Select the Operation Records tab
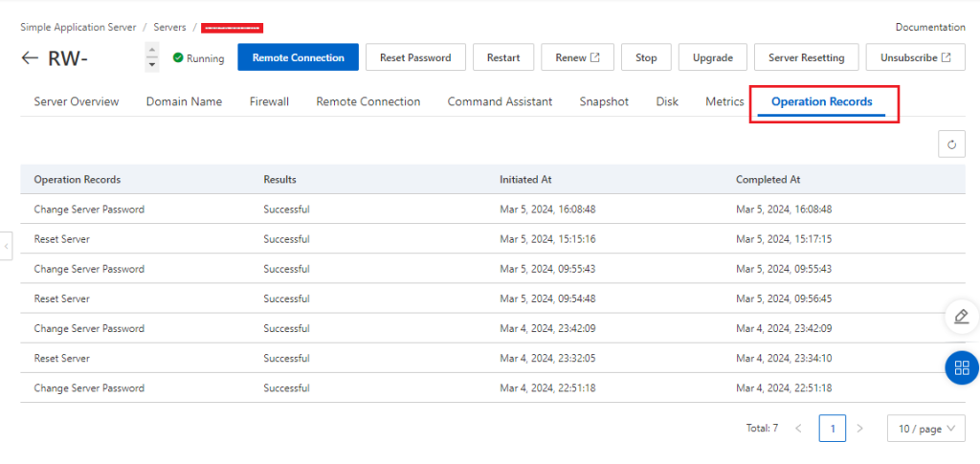 (822, 101)
